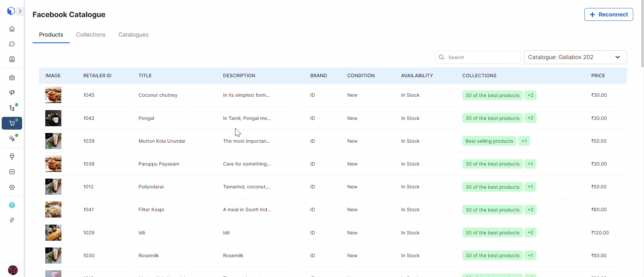
Task: Click the blue help question mark icon
Action: [12, 205]
